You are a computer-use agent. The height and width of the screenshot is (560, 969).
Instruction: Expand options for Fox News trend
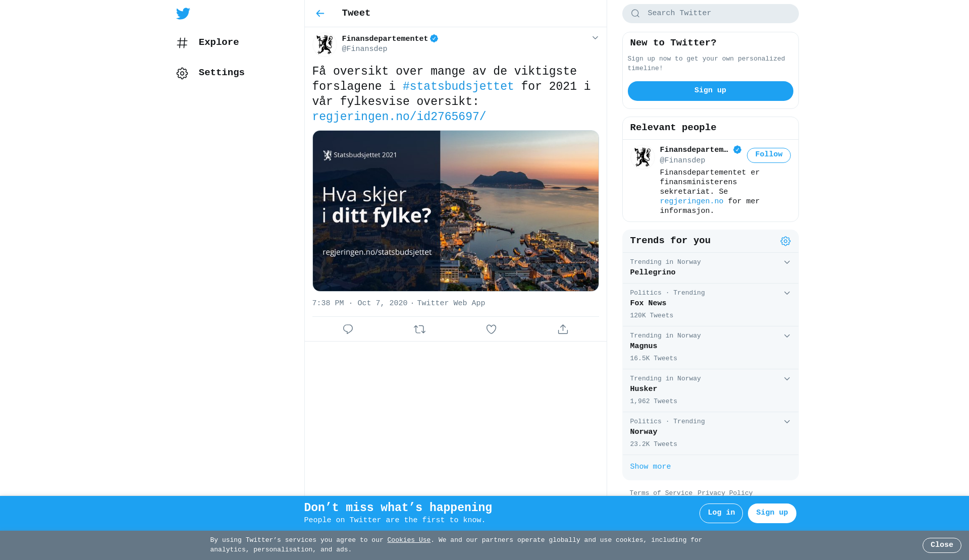pos(787,293)
